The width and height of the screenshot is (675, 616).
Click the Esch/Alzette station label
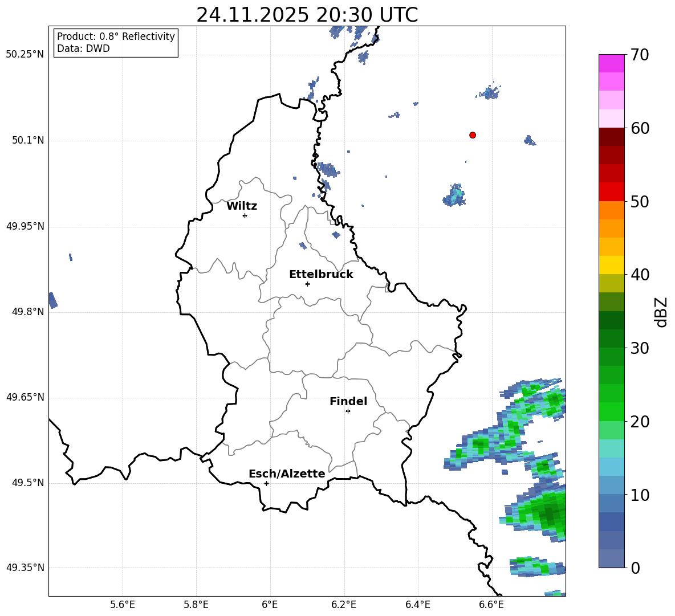pyautogui.click(x=287, y=474)
